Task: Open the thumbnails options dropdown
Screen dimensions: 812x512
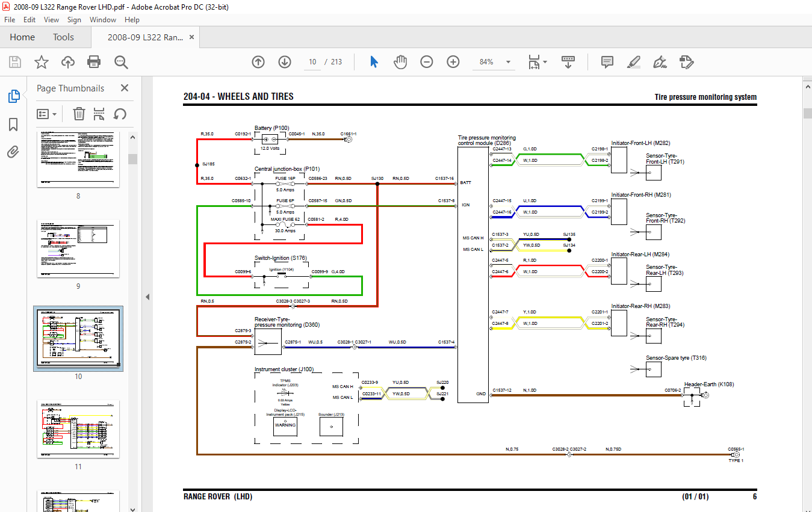Action: click(47, 114)
